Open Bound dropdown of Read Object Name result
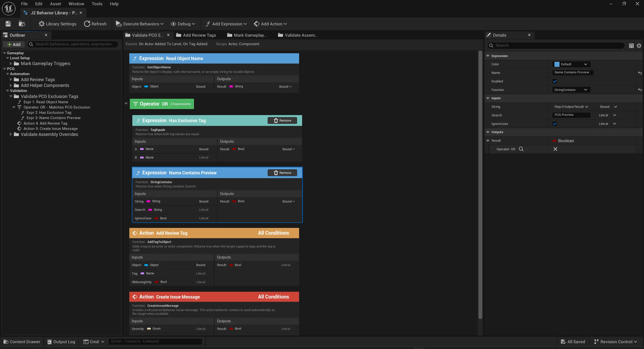 [x=285, y=86]
